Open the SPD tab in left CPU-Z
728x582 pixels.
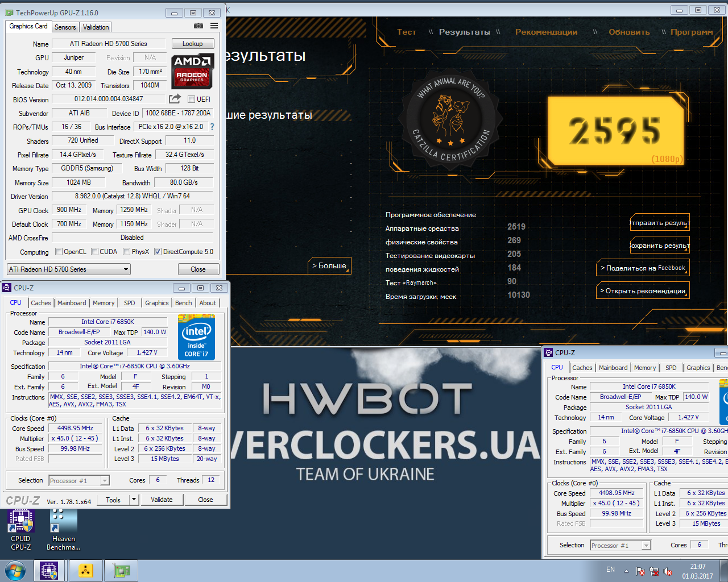click(130, 303)
